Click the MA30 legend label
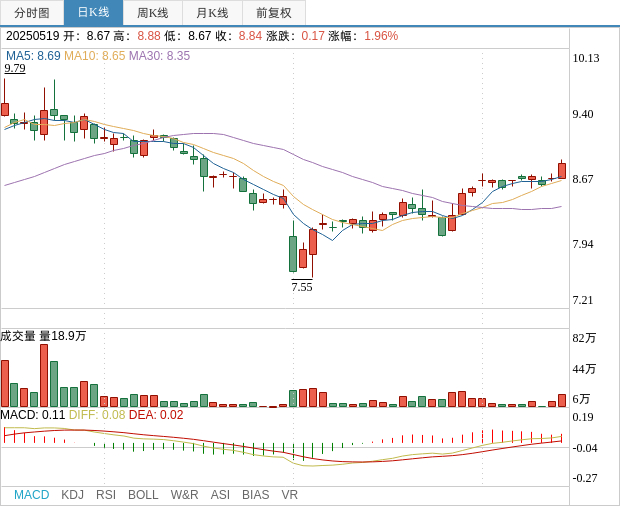The width and height of the screenshot is (620, 506). [159, 56]
